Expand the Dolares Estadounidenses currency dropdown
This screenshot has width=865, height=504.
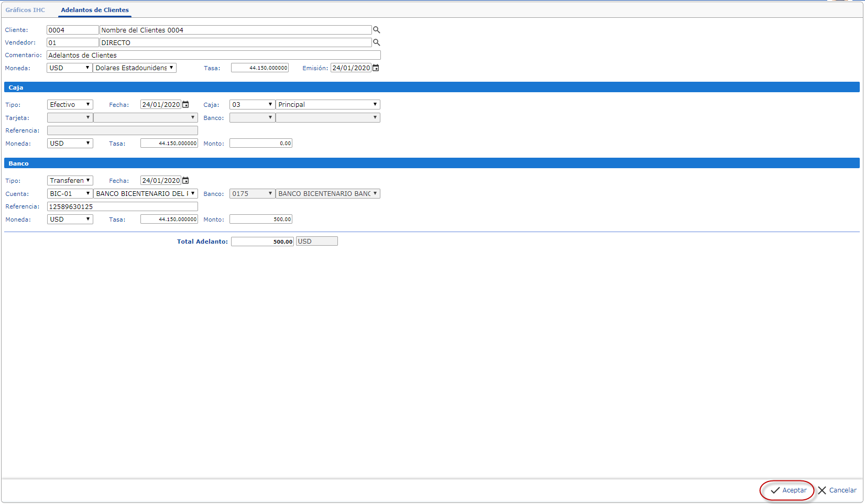134,68
